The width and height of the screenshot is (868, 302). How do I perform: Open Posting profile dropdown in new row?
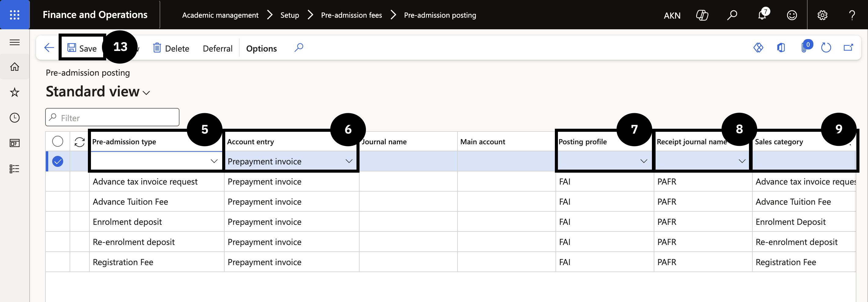click(644, 161)
